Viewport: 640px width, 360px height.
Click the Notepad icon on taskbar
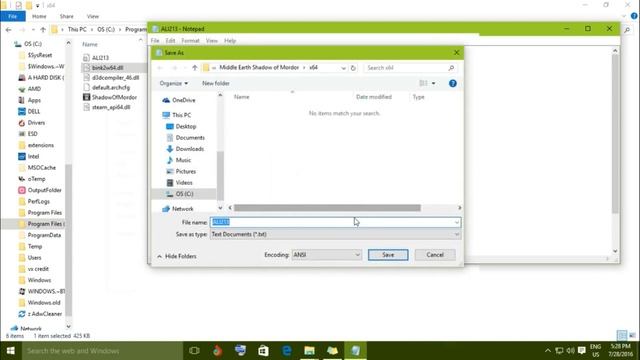[356, 351]
